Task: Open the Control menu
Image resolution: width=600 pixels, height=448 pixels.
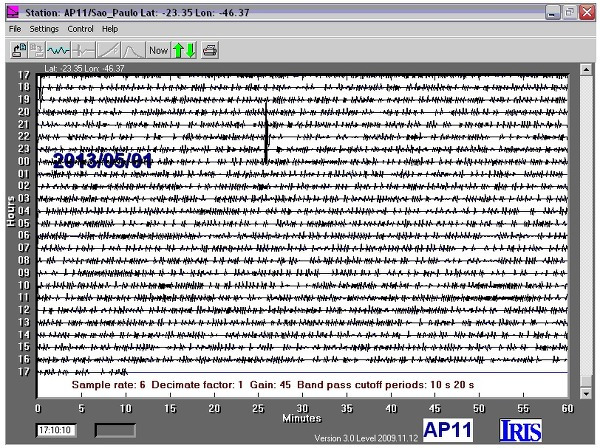Action: 80,29
